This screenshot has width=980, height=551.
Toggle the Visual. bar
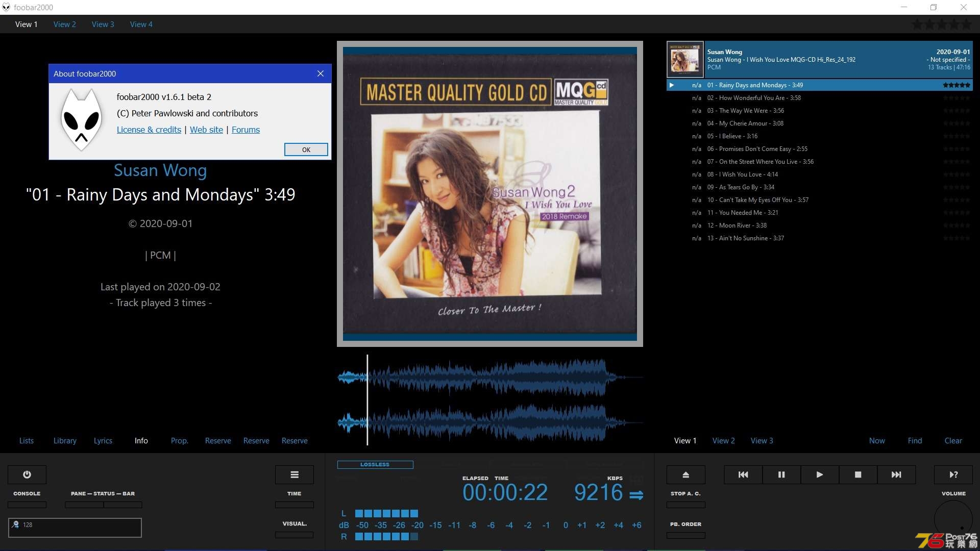coord(295,535)
